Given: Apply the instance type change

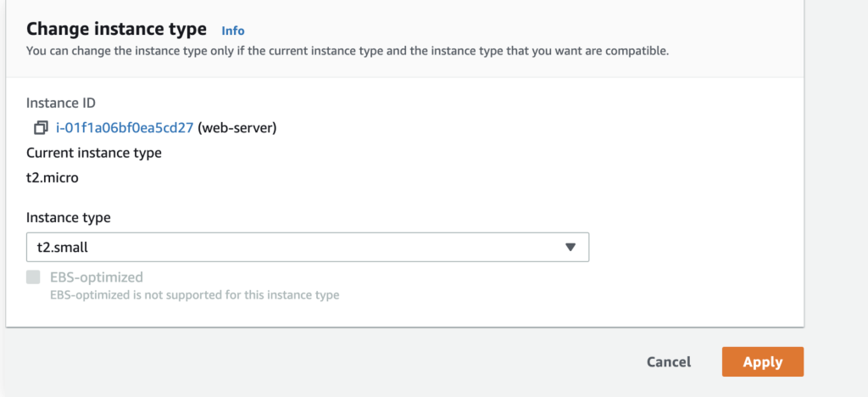Looking at the screenshot, I should [762, 361].
